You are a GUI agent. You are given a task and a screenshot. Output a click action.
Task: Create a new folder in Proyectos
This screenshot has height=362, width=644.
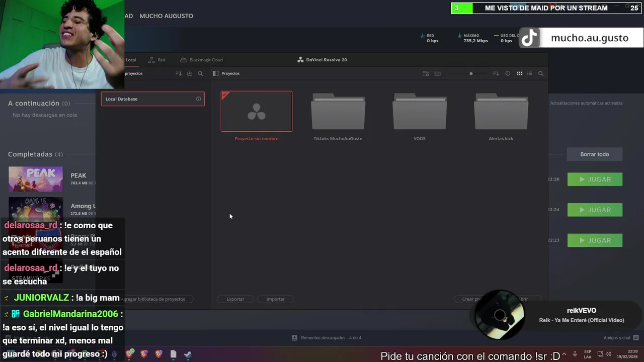coord(426,73)
